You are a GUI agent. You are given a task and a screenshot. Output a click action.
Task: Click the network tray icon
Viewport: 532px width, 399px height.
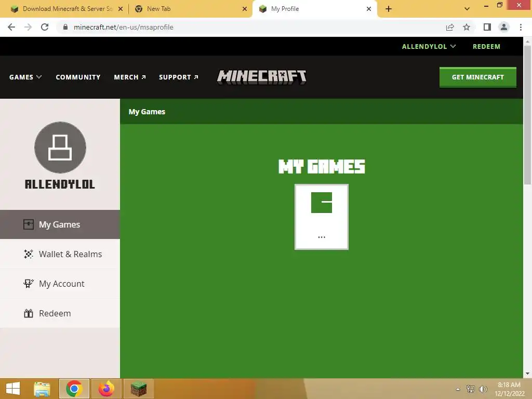click(x=471, y=389)
